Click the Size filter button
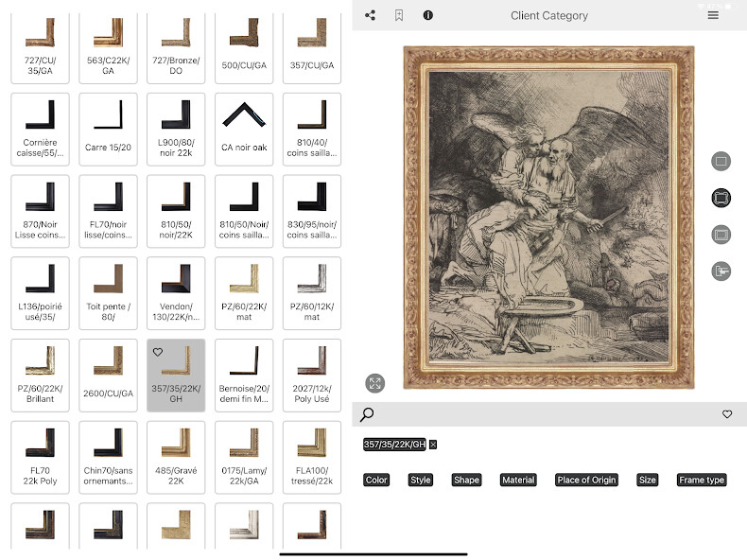 pos(648,481)
